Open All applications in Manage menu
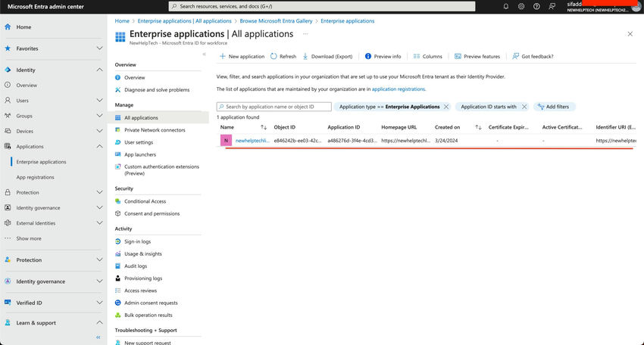This screenshot has height=345, width=644. click(158, 117)
